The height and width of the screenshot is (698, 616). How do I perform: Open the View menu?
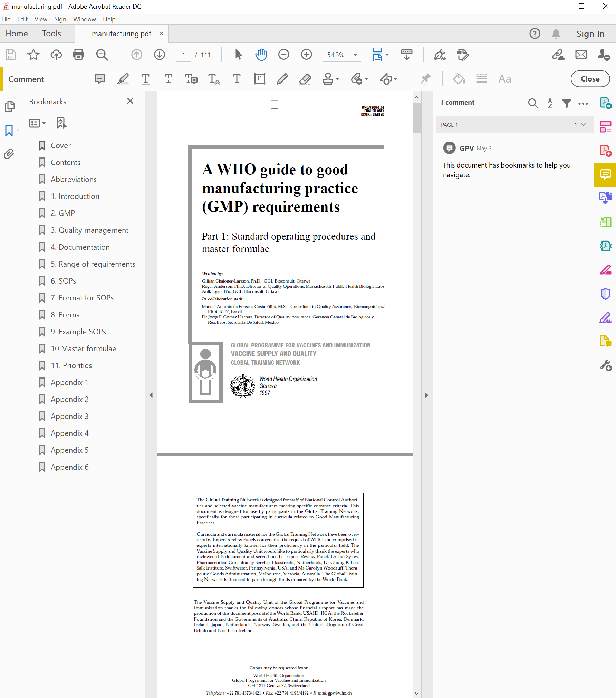pos(40,19)
